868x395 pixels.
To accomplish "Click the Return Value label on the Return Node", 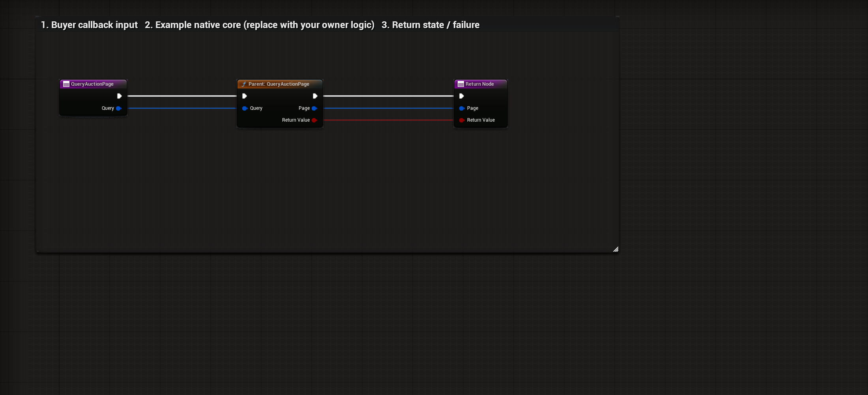I will pyautogui.click(x=481, y=120).
